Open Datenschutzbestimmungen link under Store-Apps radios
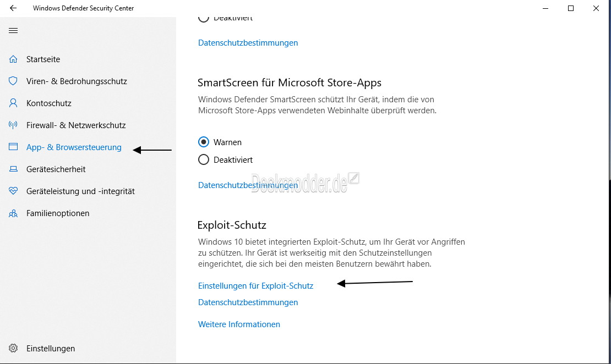The height and width of the screenshot is (364, 611). (248, 185)
